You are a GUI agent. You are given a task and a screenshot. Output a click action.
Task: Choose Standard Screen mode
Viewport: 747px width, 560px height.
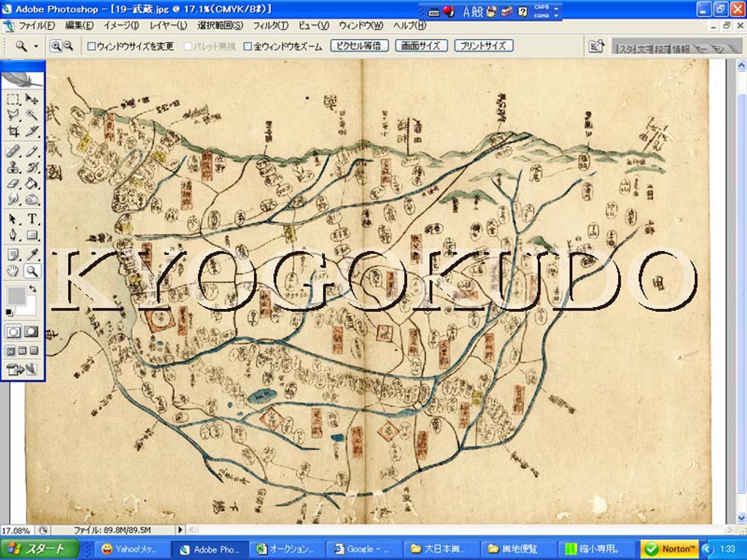click(10, 351)
